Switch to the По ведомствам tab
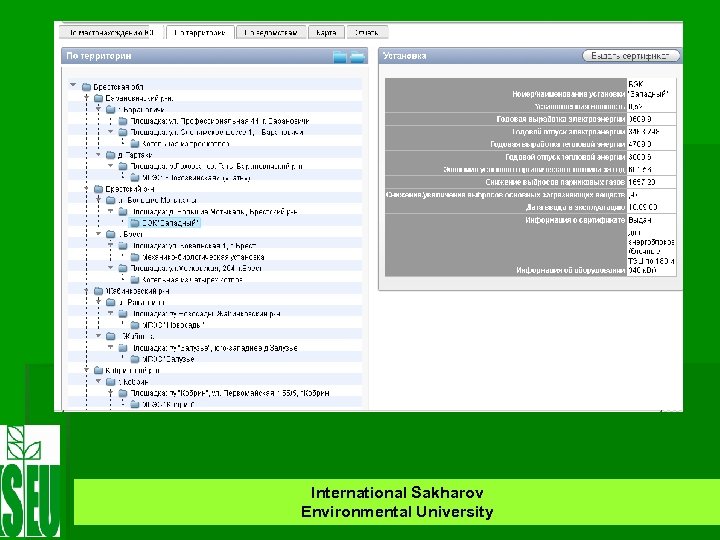Image resolution: width=720 pixels, height=540 pixels. coord(271,33)
